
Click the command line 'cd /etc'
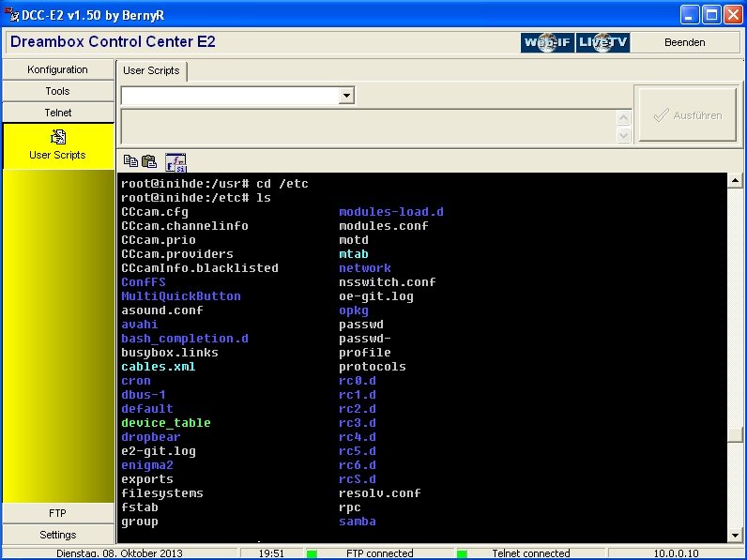click(282, 184)
